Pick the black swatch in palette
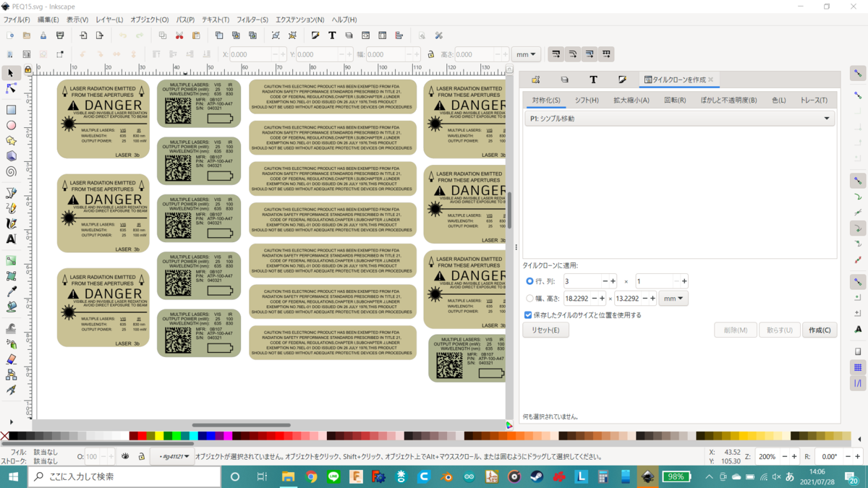The width and height of the screenshot is (868, 488). point(13,436)
